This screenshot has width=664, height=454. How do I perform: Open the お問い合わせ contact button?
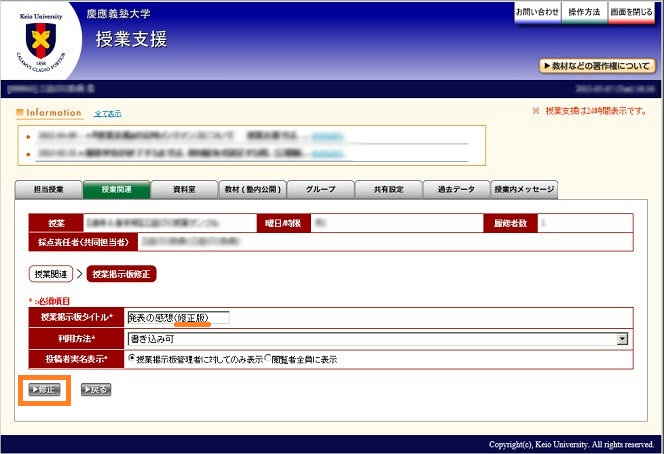coord(537,12)
